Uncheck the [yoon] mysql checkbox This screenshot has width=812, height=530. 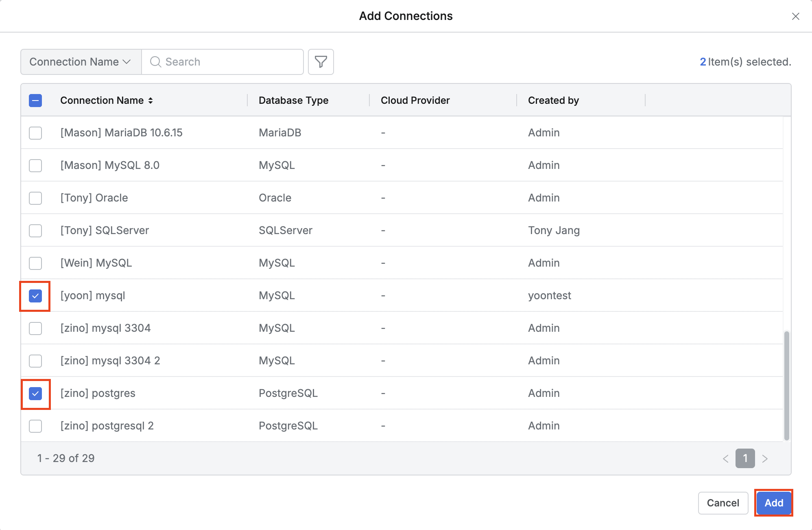pos(35,296)
